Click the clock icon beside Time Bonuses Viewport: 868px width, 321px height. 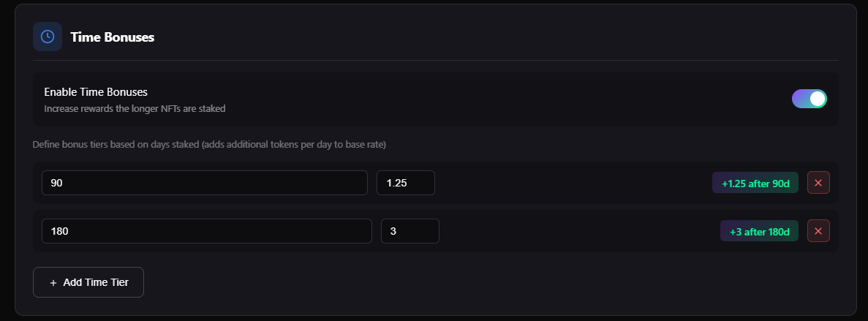48,37
